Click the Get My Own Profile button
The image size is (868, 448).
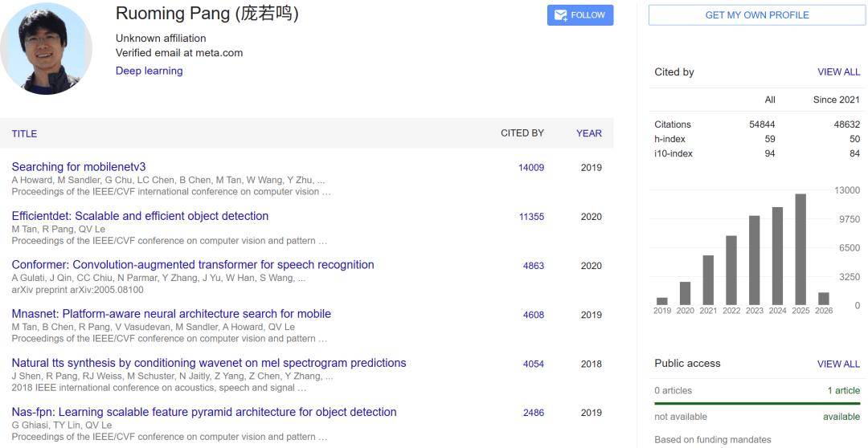[x=756, y=15]
